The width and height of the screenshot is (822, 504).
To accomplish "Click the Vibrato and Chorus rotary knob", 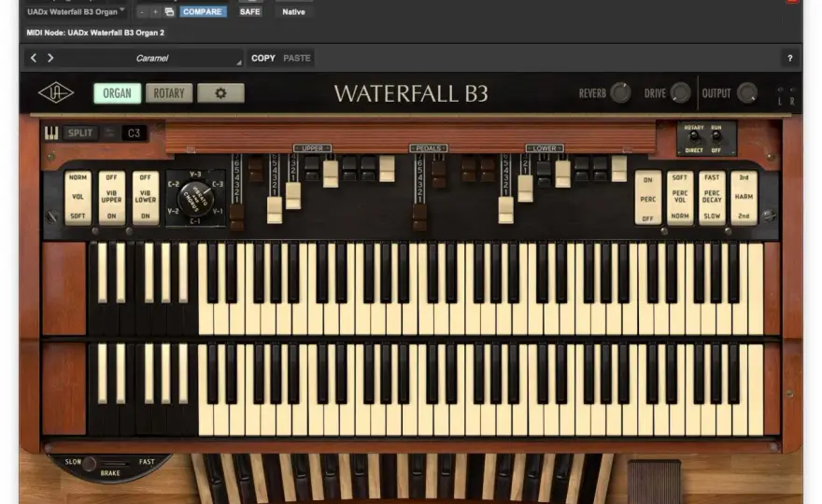I will click(x=195, y=199).
